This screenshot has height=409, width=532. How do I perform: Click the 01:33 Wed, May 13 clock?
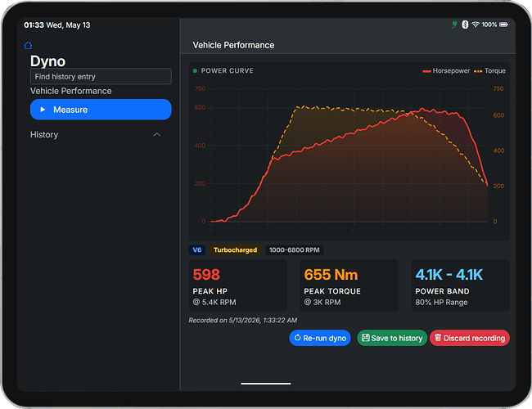point(57,25)
